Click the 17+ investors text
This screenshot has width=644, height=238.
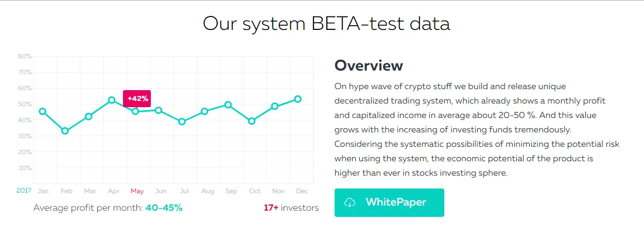click(291, 208)
